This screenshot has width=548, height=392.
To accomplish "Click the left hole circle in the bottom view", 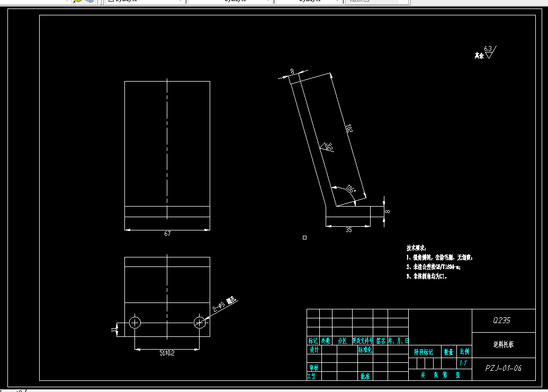I will [135, 323].
